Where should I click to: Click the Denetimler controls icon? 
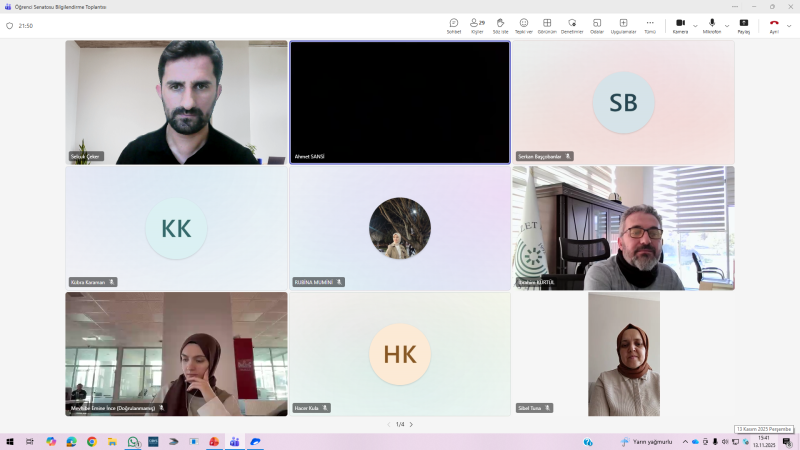pyautogui.click(x=572, y=25)
